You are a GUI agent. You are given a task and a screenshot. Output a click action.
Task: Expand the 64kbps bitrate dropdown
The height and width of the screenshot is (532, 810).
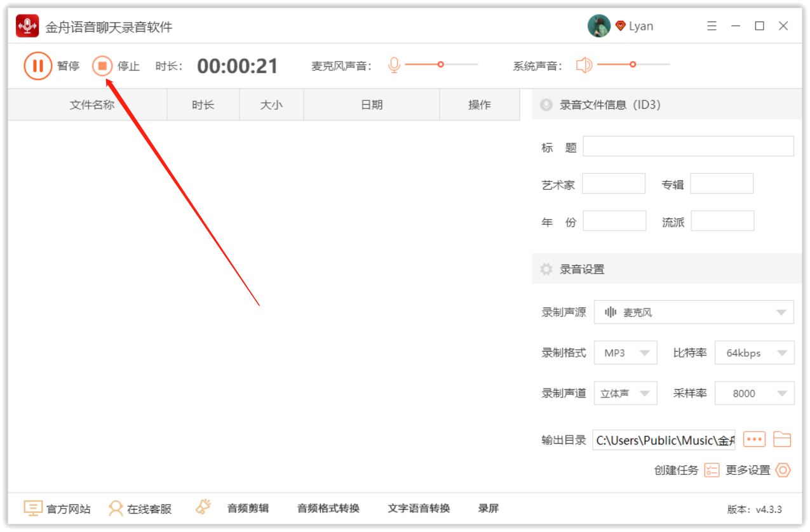(754, 353)
